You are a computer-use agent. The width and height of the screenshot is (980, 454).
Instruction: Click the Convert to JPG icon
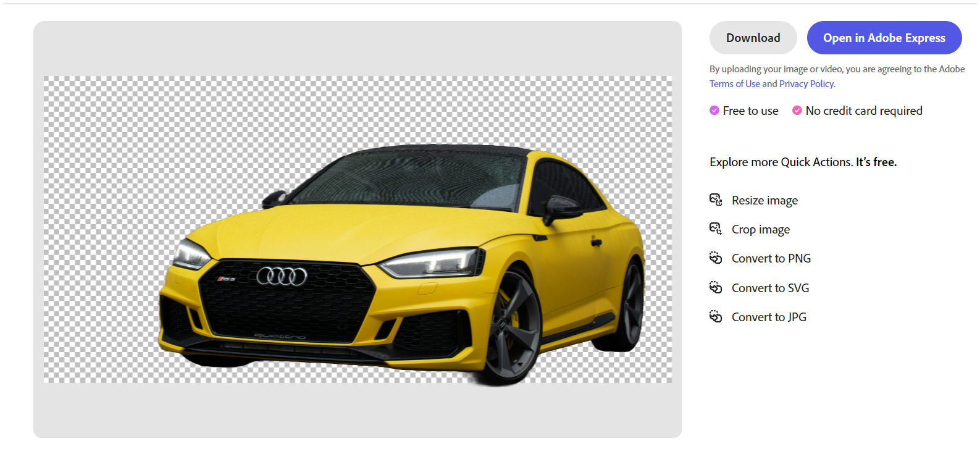coord(716,316)
